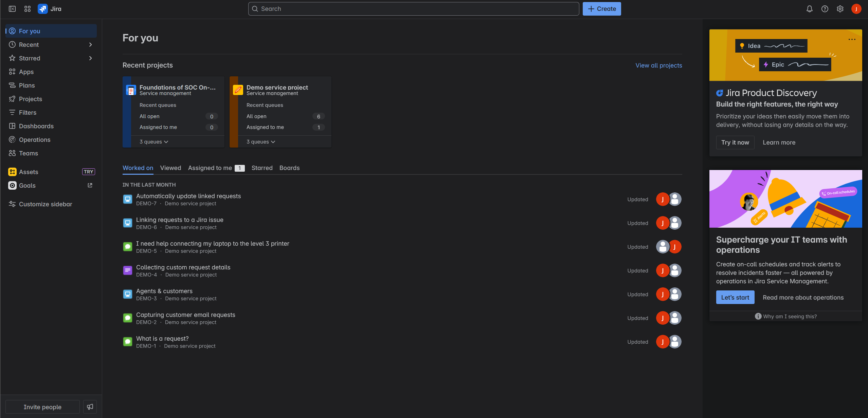Open the View all projects link

pos(658,65)
